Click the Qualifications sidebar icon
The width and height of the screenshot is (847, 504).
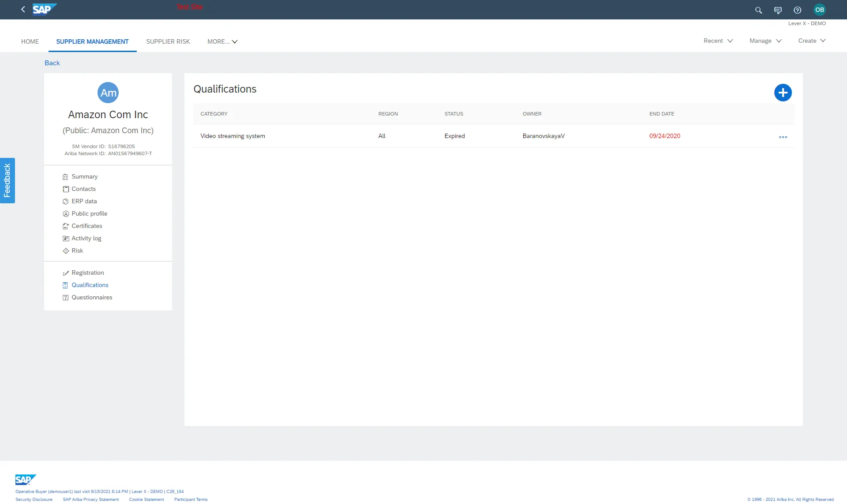[x=65, y=285]
